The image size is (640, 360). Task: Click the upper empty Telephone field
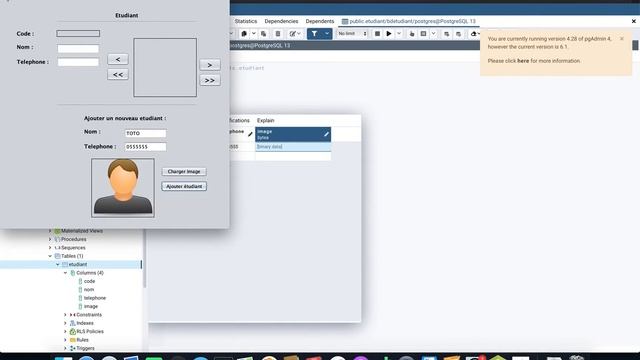pos(78,62)
